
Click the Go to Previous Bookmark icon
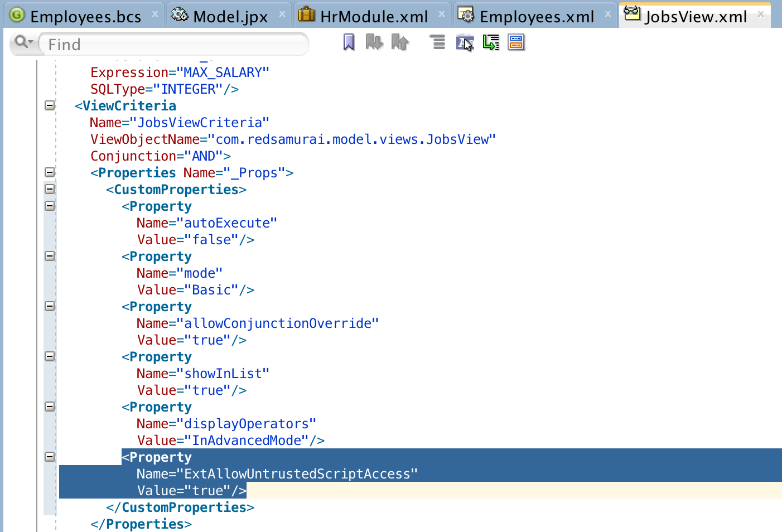pyautogui.click(x=400, y=42)
